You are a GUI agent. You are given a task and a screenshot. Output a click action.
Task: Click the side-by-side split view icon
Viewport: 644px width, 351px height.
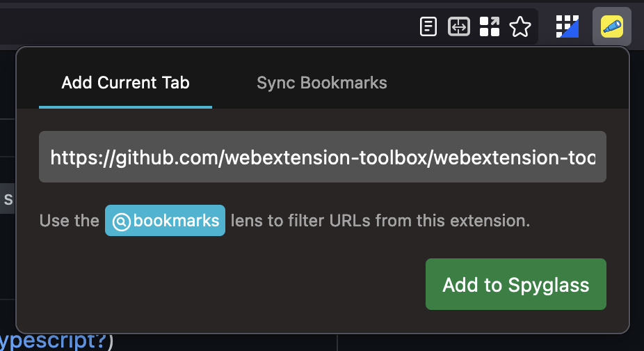click(x=459, y=26)
